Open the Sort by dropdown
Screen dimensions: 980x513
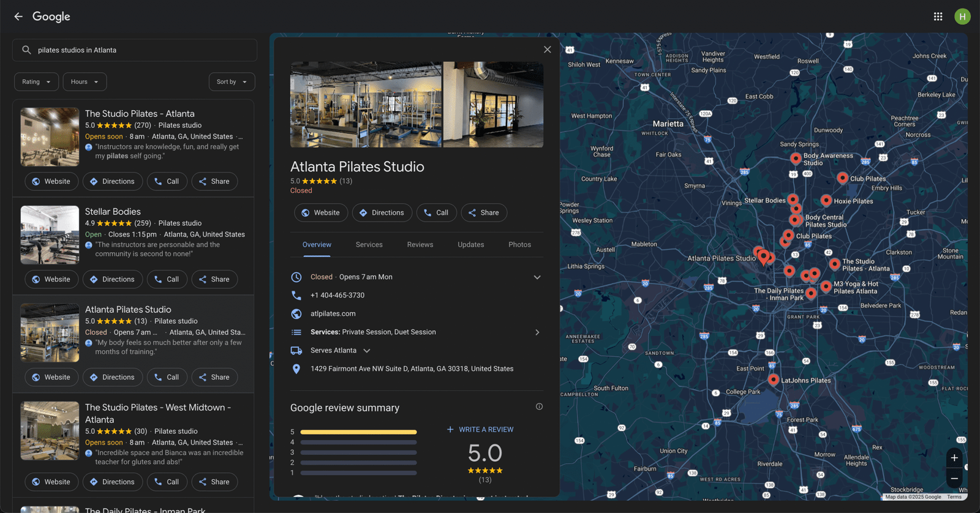232,82
